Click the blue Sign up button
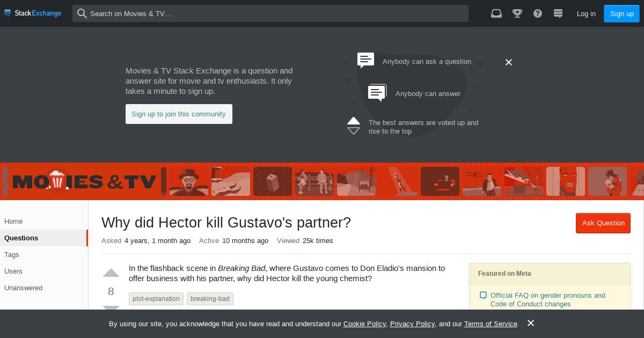This screenshot has height=338, width=644. 621,13
